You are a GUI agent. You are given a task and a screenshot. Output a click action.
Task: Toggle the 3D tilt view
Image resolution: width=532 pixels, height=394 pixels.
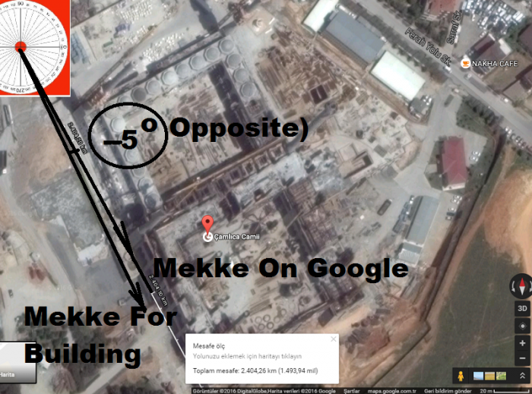click(522, 308)
